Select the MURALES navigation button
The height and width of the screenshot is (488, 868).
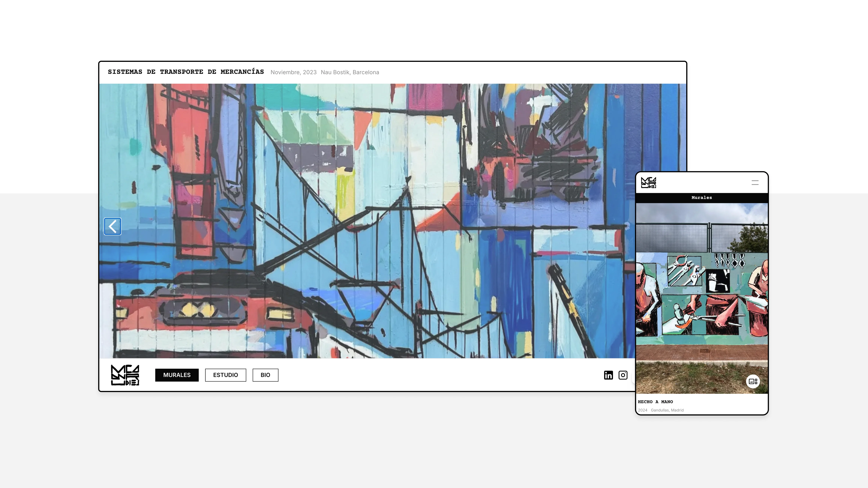pyautogui.click(x=177, y=375)
